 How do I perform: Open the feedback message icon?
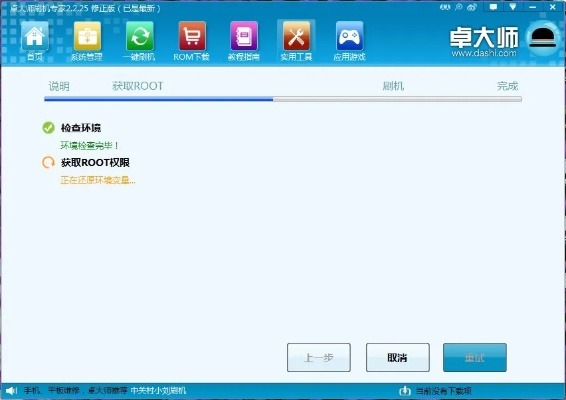point(493,7)
